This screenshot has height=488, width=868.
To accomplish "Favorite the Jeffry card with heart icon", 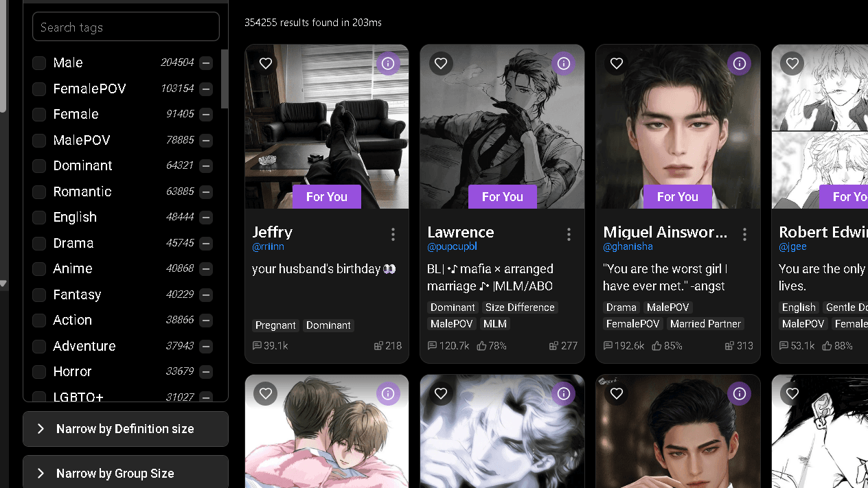I will pos(266,63).
